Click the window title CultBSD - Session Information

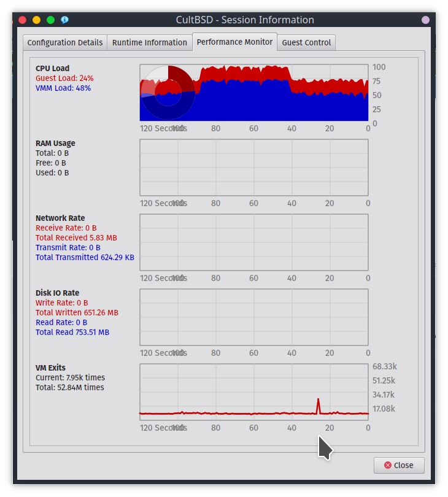245,20
